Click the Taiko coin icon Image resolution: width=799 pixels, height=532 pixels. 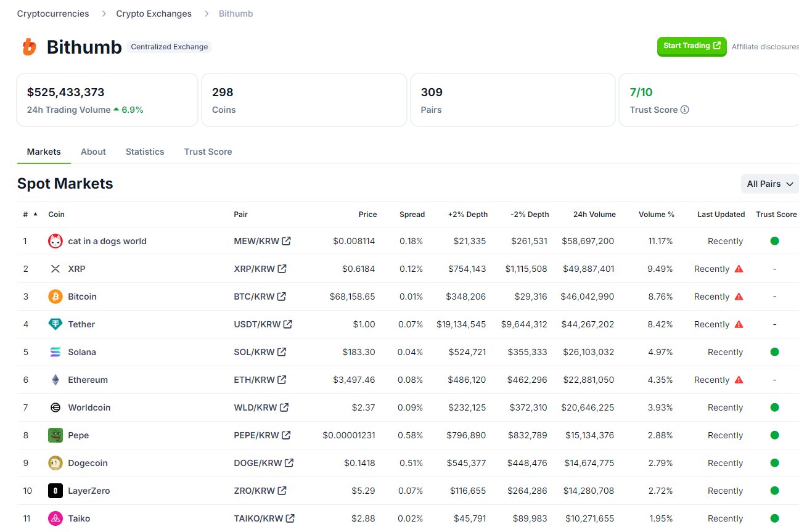55,518
